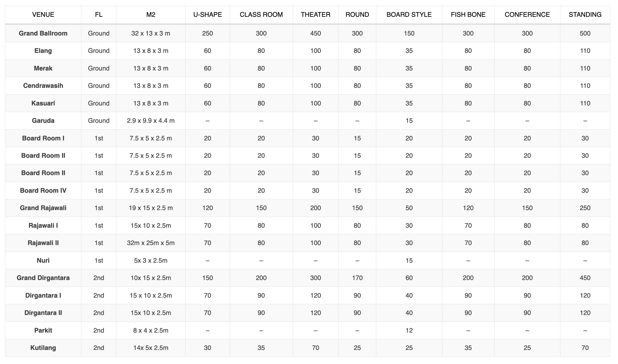
Task: Select the Board Room IV venue cell
Action: pyautogui.click(x=43, y=191)
